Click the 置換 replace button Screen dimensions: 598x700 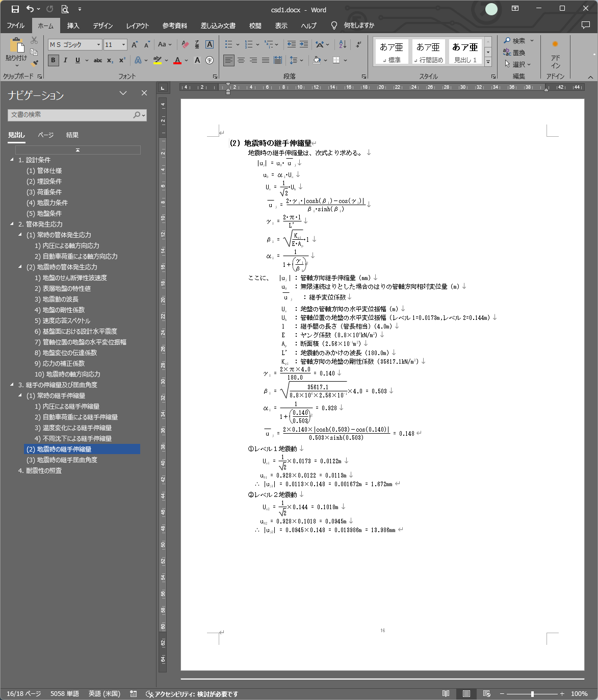514,53
